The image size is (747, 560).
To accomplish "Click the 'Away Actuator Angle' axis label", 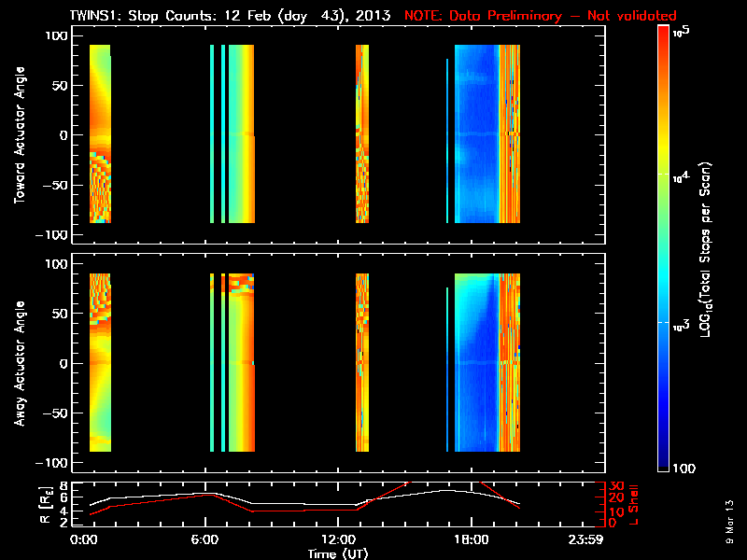I will click(x=18, y=364).
